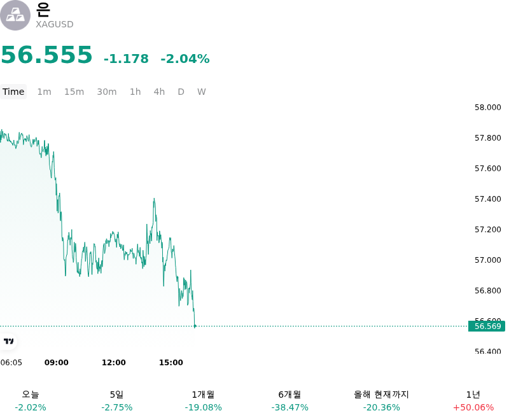The height and width of the screenshot is (420, 509).
Task: Pick the 4h chart interval
Action: 159,92
